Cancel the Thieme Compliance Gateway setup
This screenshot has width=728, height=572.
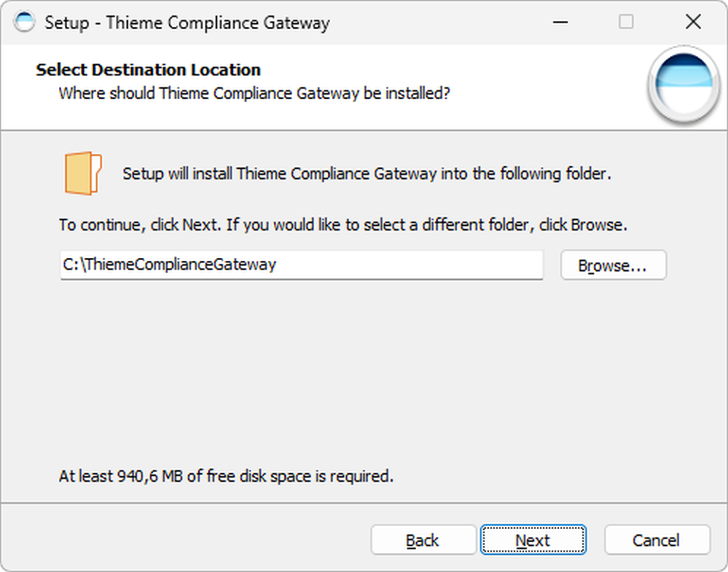tap(657, 540)
